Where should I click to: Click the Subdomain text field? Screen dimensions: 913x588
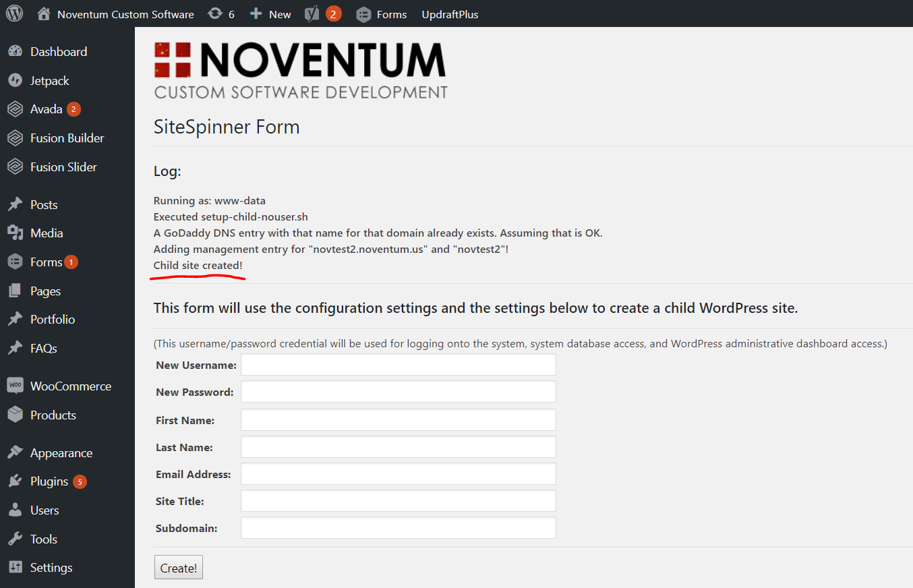point(398,528)
